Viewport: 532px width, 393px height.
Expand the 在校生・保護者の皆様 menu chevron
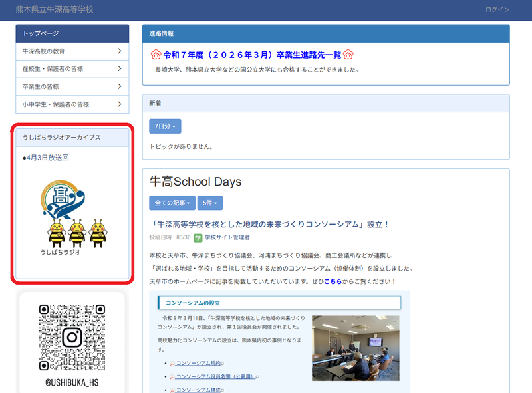coord(119,69)
